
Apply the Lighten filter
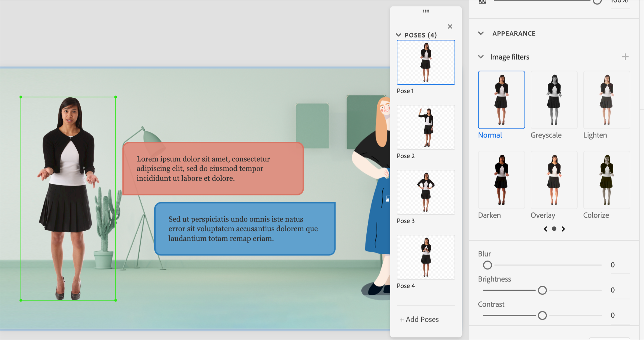pyautogui.click(x=606, y=100)
